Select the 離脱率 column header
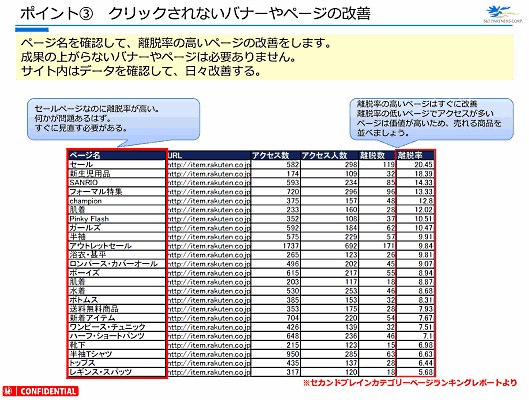 [x=415, y=155]
